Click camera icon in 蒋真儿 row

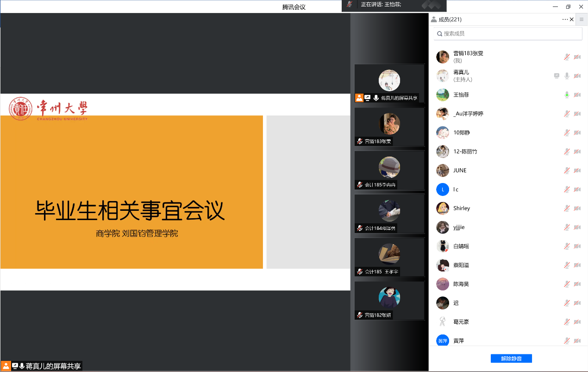[x=577, y=76]
